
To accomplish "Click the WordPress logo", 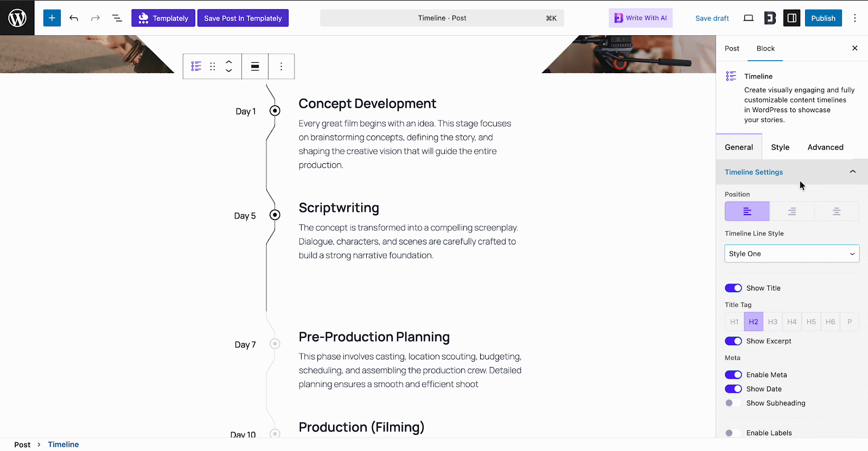I will [x=17, y=17].
